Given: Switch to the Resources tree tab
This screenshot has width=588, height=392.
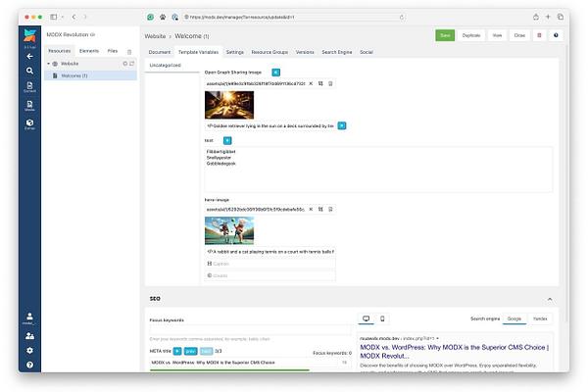Looking at the screenshot, I should click(59, 51).
